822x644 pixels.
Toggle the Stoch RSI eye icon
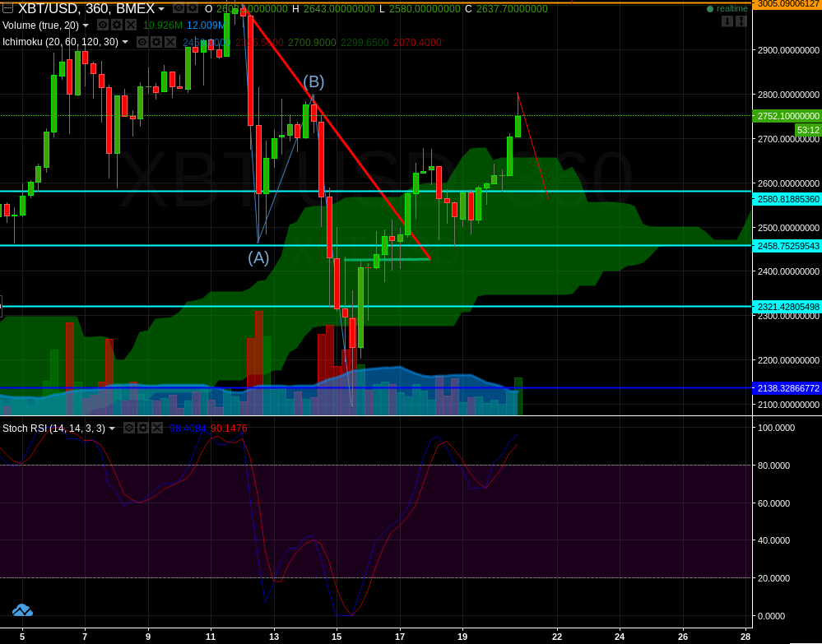(129, 429)
